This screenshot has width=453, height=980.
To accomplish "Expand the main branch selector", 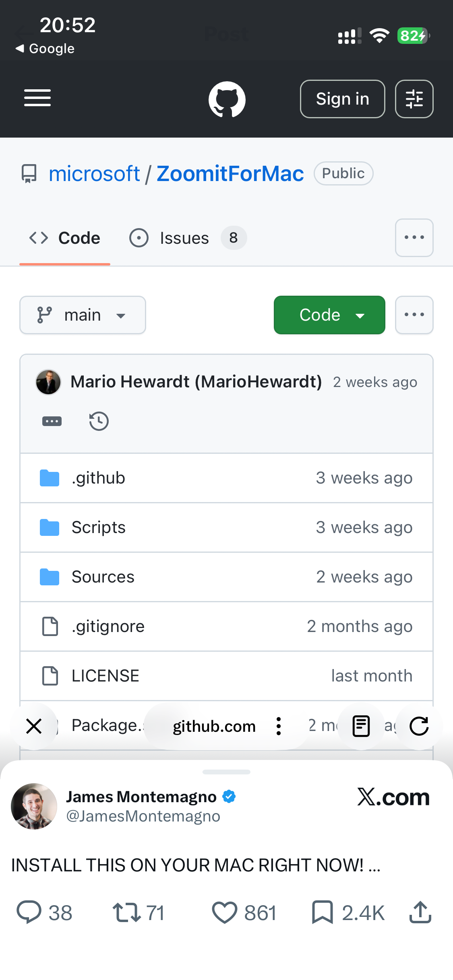I will [83, 315].
